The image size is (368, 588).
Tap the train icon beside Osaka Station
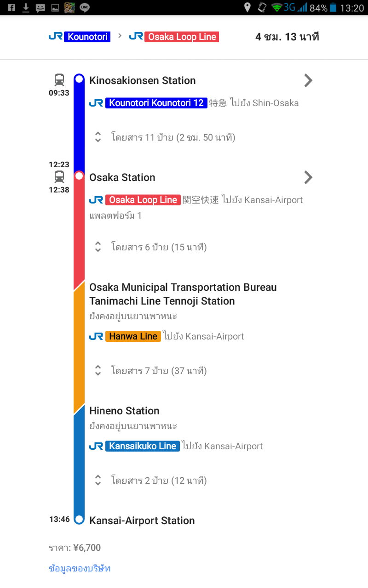pyautogui.click(x=59, y=177)
